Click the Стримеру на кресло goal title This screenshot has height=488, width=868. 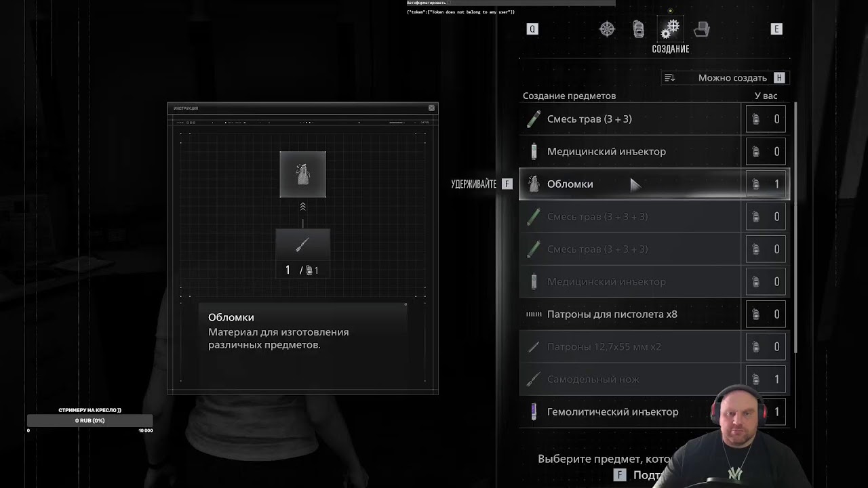coord(90,410)
